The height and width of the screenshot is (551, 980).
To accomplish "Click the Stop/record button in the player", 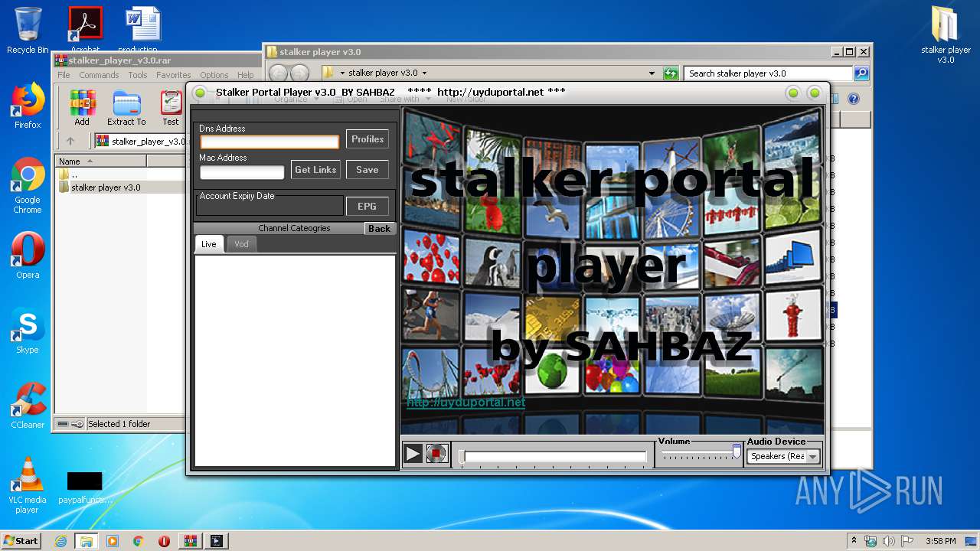I will point(436,454).
